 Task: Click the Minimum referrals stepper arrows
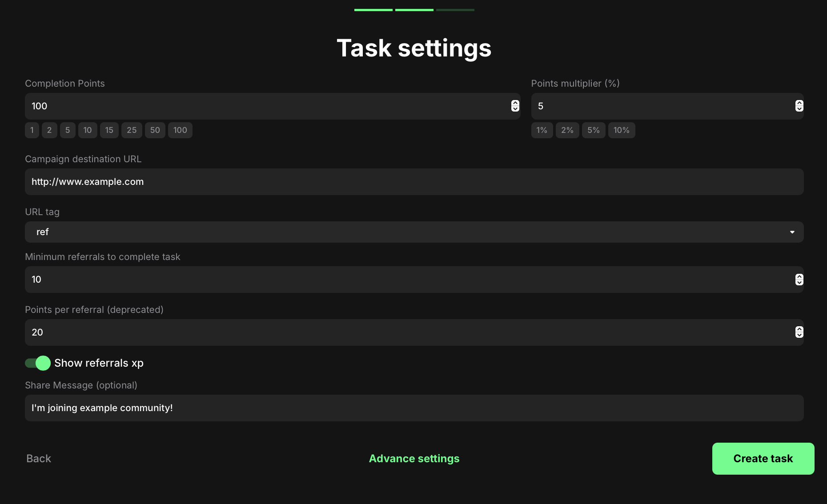click(x=799, y=280)
